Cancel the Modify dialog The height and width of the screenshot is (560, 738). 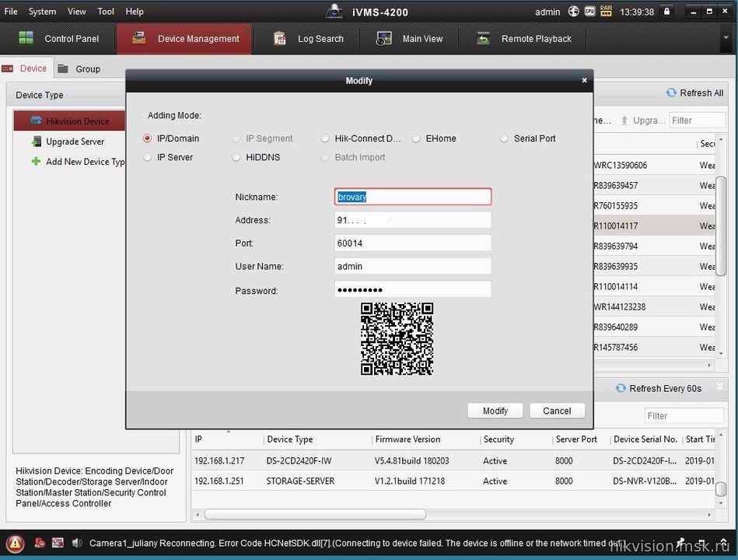coord(558,411)
